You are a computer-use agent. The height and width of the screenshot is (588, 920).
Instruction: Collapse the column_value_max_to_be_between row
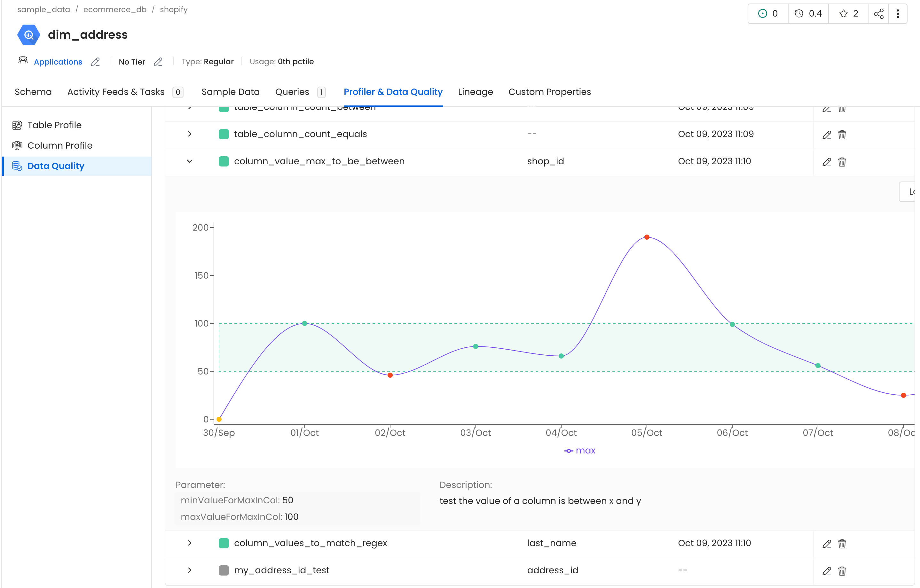pos(190,161)
